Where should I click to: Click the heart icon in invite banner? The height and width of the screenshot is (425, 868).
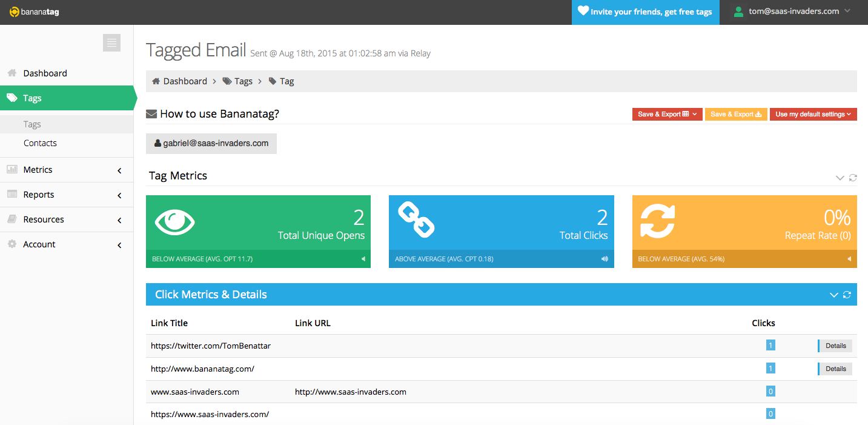[583, 11]
